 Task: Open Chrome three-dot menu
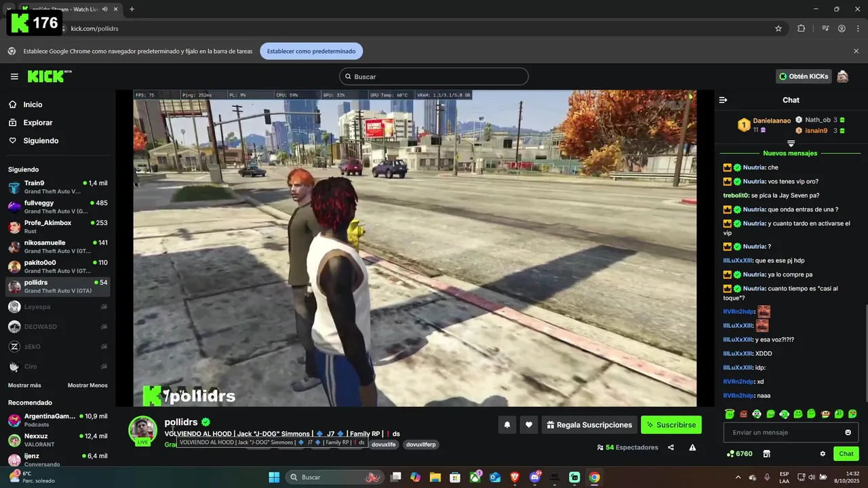(857, 28)
